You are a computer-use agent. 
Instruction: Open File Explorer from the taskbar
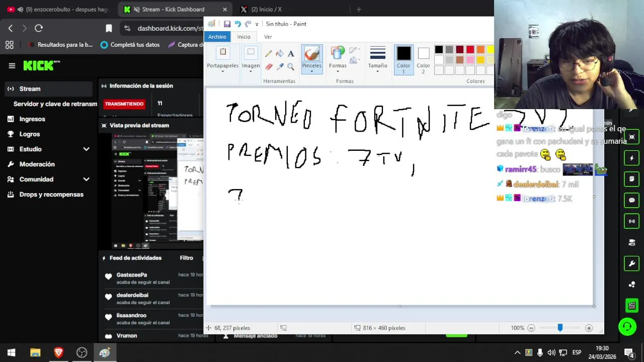click(35, 352)
